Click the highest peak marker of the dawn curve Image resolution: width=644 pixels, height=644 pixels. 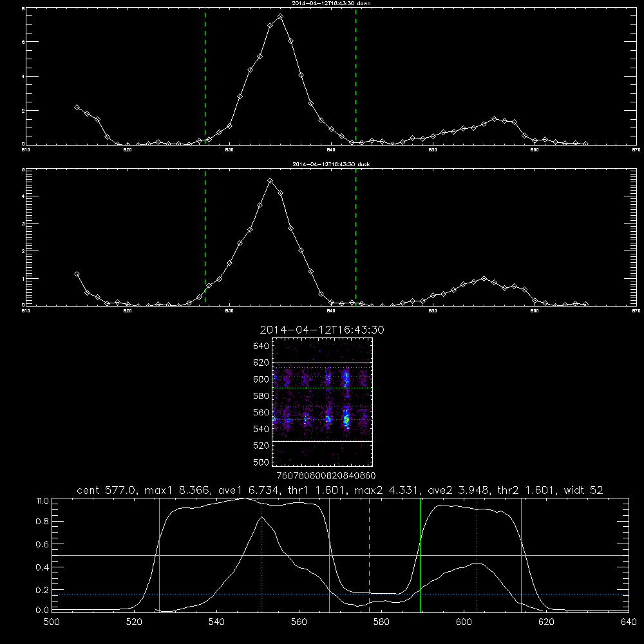coord(280,17)
